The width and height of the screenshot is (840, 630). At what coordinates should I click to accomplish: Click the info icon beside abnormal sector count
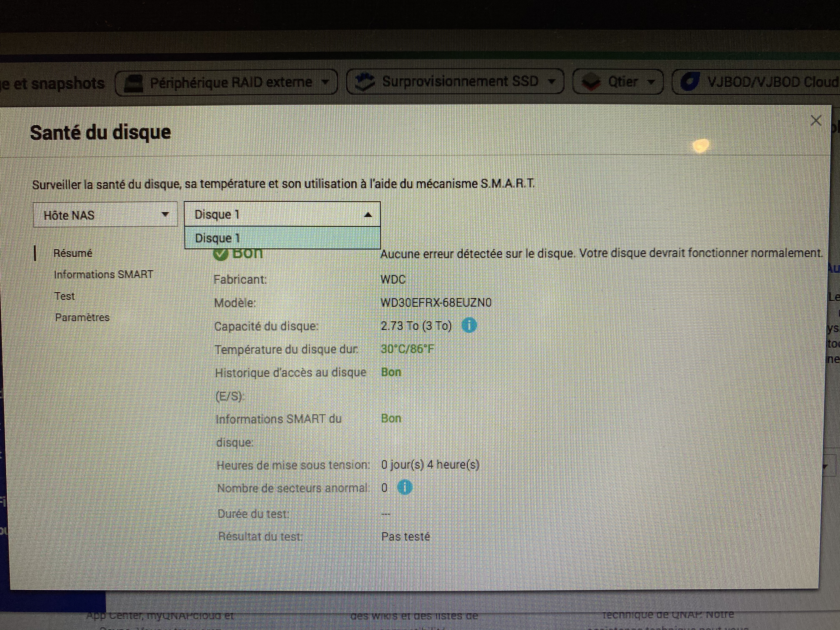[x=405, y=487]
